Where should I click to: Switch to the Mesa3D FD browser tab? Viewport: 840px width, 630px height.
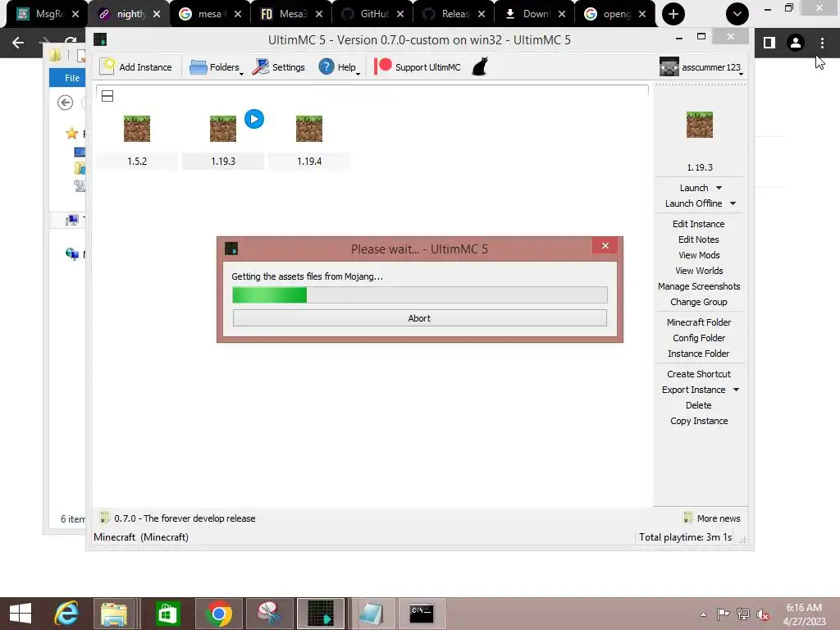[x=291, y=14]
